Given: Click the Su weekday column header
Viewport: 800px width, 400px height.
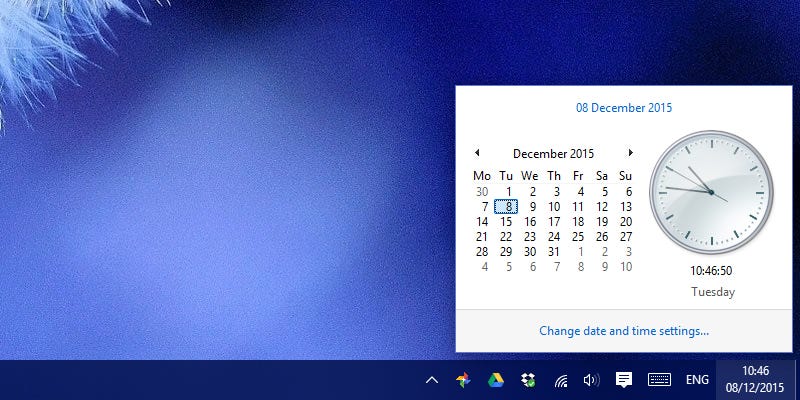Looking at the screenshot, I should click(x=626, y=176).
